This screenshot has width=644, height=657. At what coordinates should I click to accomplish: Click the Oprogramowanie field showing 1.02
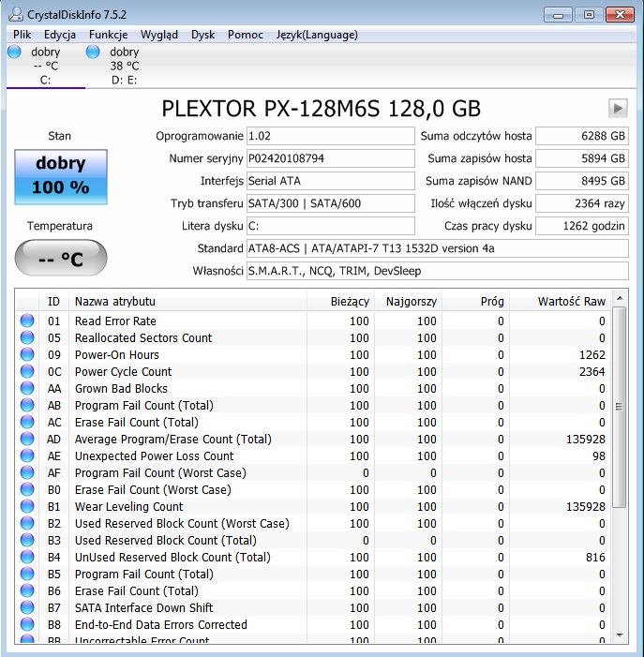(x=331, y=136)
